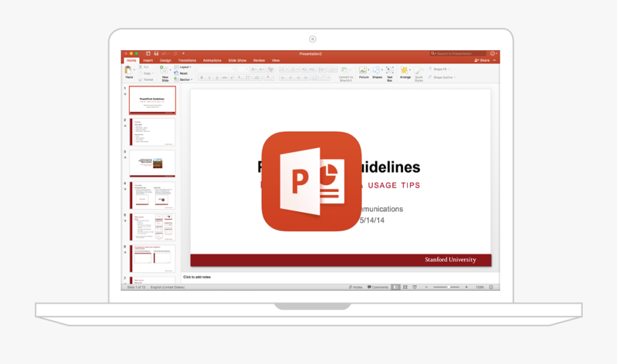
Task: Click to add notes area
Action: pos(197,277)
